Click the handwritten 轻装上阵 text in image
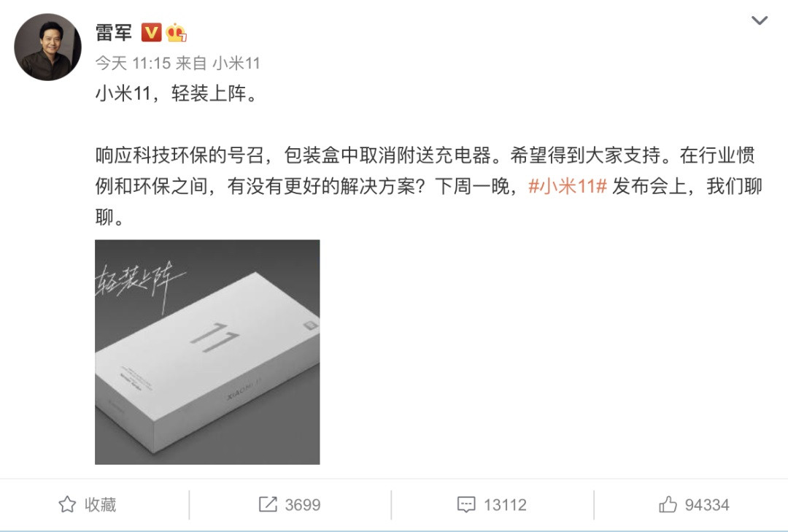 click(139, 282)
